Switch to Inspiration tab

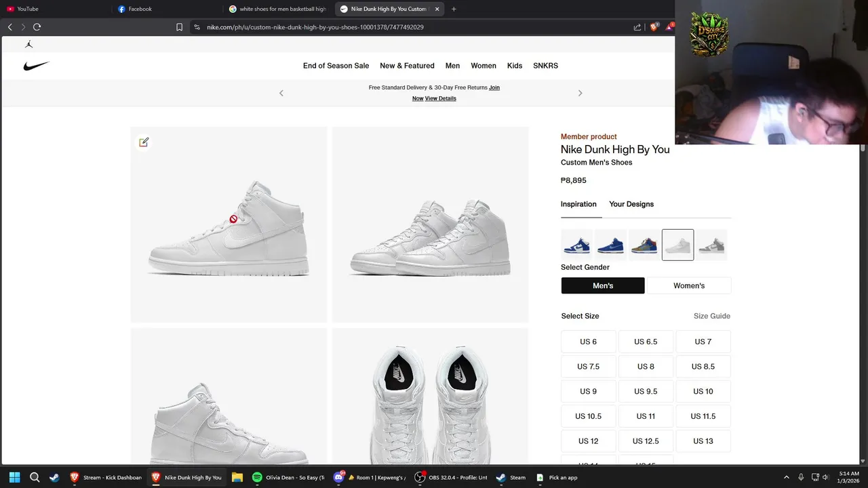pyautogui.click(x=578, y=204)
